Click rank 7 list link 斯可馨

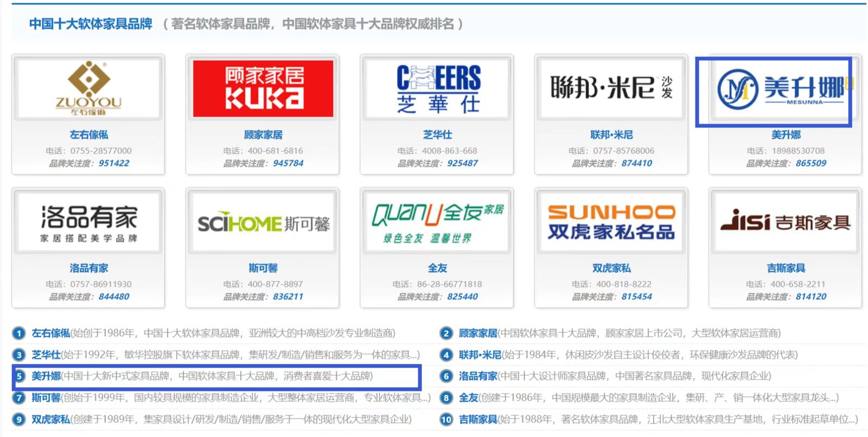click(46, 397)
